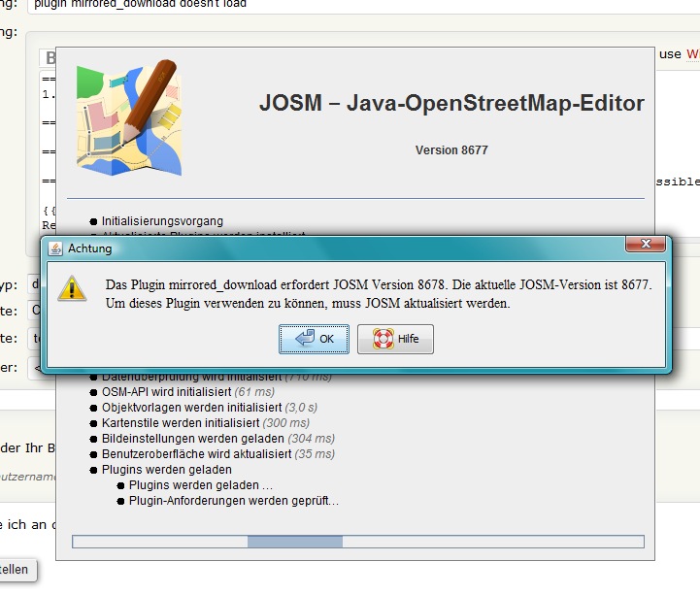The image size is (700, 595).
Task: Click the 'Achtung' dialog title
Action: tap(89, 248)
